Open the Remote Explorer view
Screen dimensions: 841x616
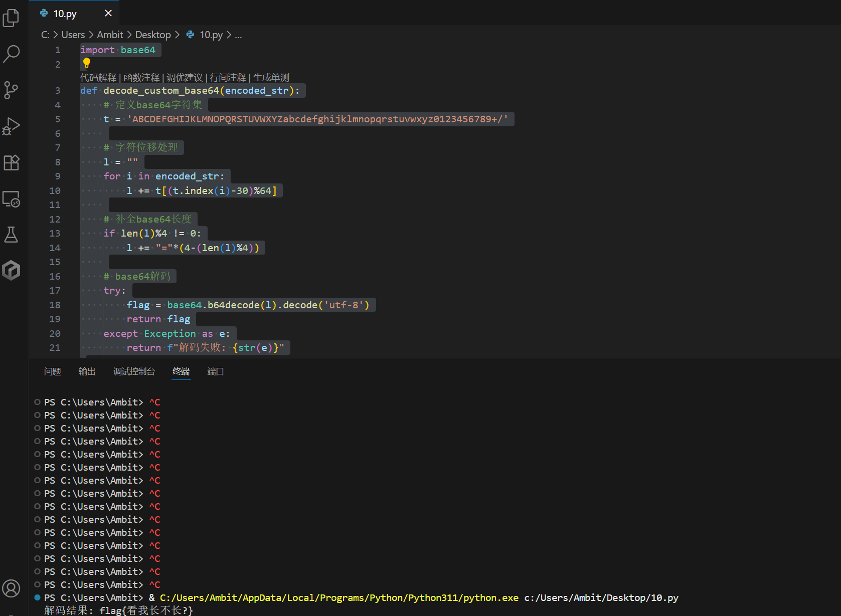11,199
